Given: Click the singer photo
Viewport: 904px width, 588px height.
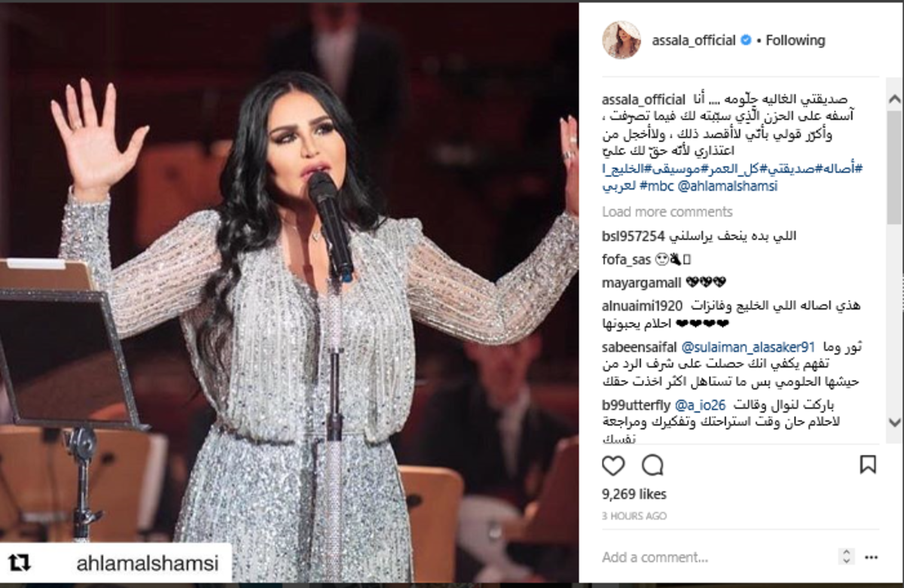Looking at the screenshot, I should tap(289, 294).
